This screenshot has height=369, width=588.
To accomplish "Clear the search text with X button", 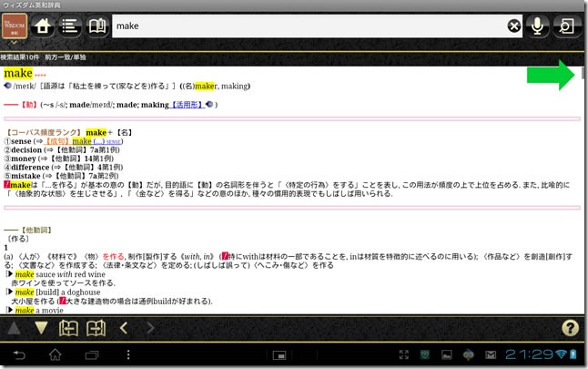I will pos(514,26).
